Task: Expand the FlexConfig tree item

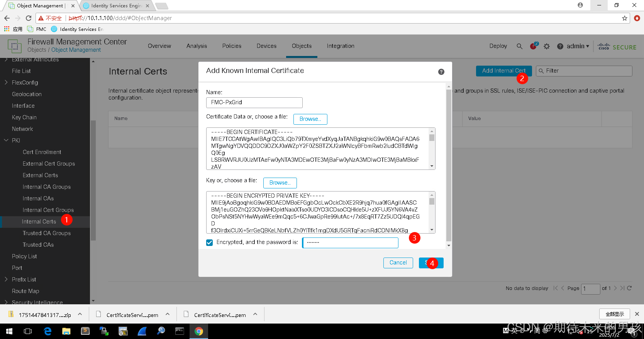Action: (6, 82)
